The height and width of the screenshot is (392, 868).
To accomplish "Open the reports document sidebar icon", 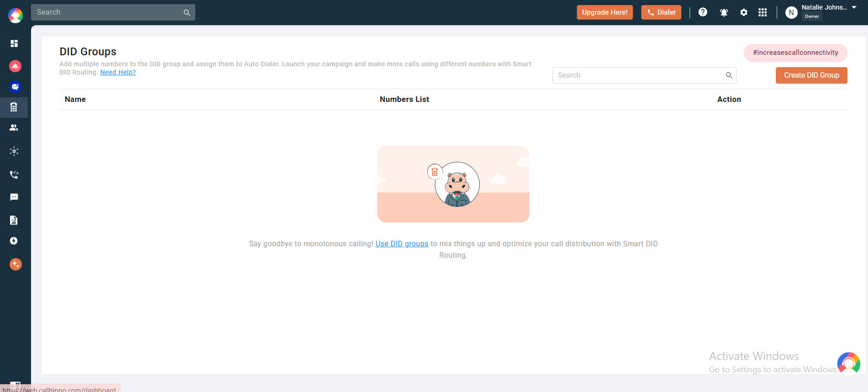I will 14,220.
